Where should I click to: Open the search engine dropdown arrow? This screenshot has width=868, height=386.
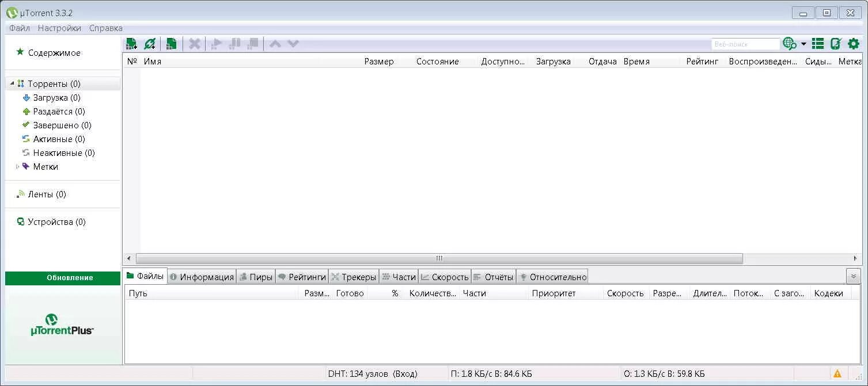pyautogui.click(x=802, y=43)
